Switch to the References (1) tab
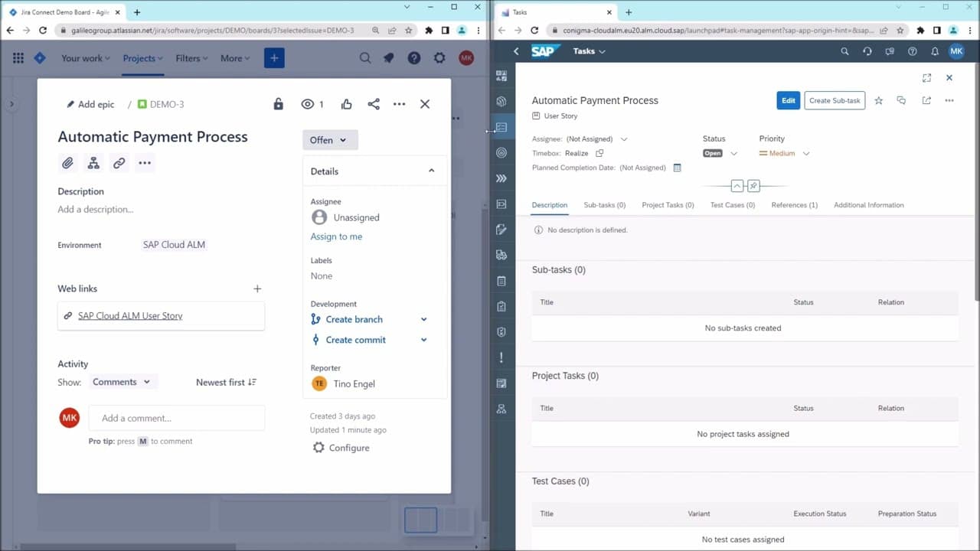Image resolution: width=980 pixels, height=551 pixels. (795, 205)
